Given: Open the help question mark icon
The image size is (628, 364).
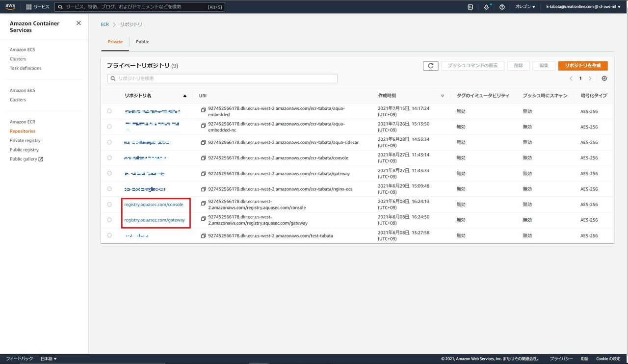Looking at the screenshot, I should [502, 7].
